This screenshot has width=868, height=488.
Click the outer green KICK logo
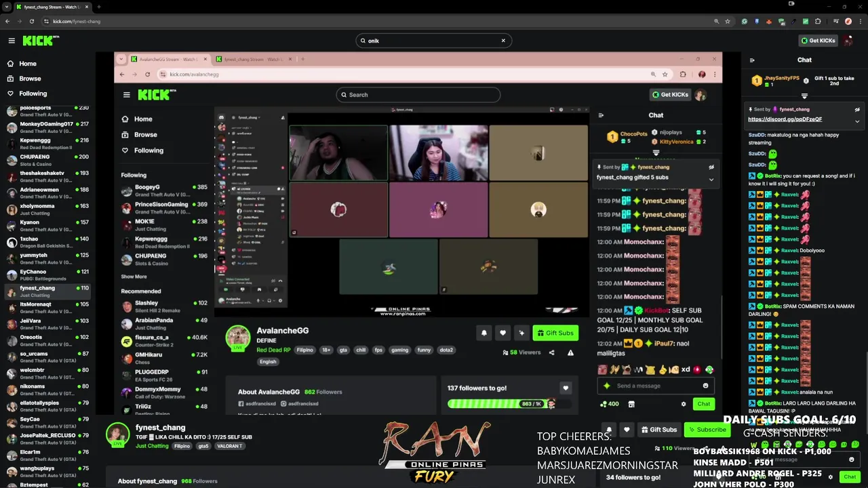(x=40, y=41)
